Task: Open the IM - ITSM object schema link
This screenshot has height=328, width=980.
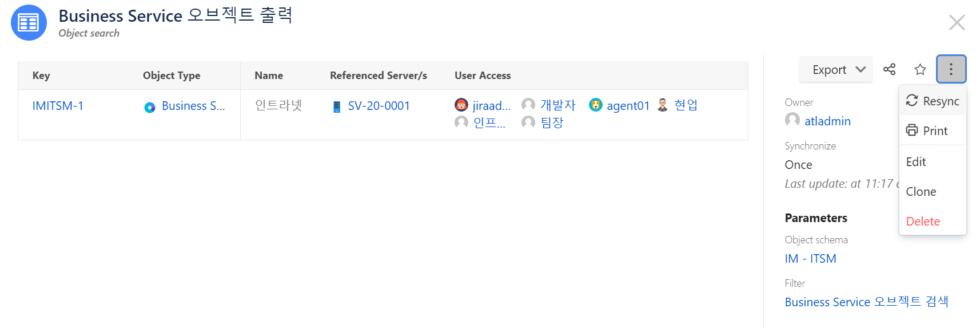Action: tap(810, 259)
